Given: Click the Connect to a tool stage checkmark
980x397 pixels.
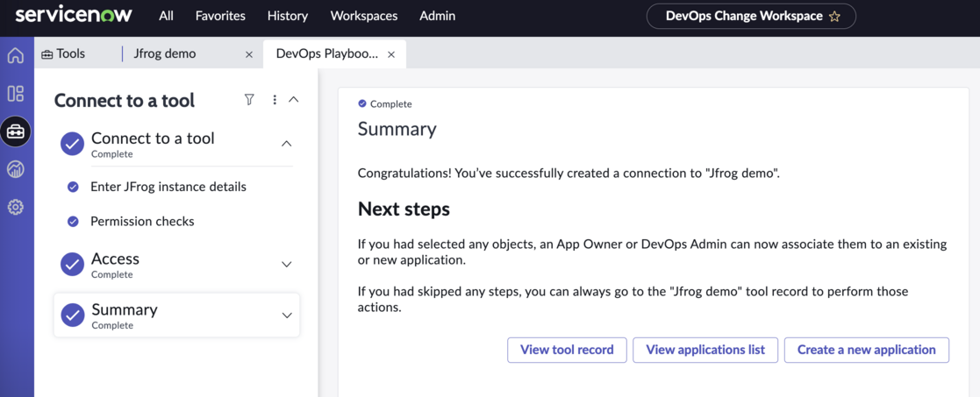Looking at the screenshot, I should [73, 145].
